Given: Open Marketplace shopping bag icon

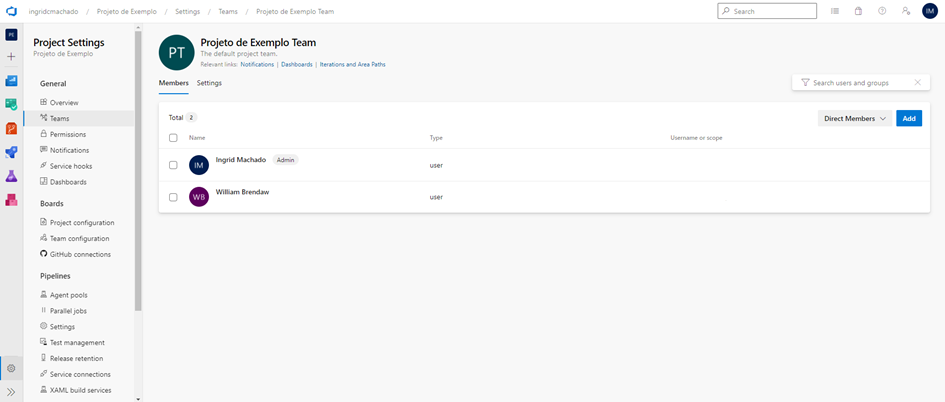Looking at the screenshot, I should pos(858,11).
